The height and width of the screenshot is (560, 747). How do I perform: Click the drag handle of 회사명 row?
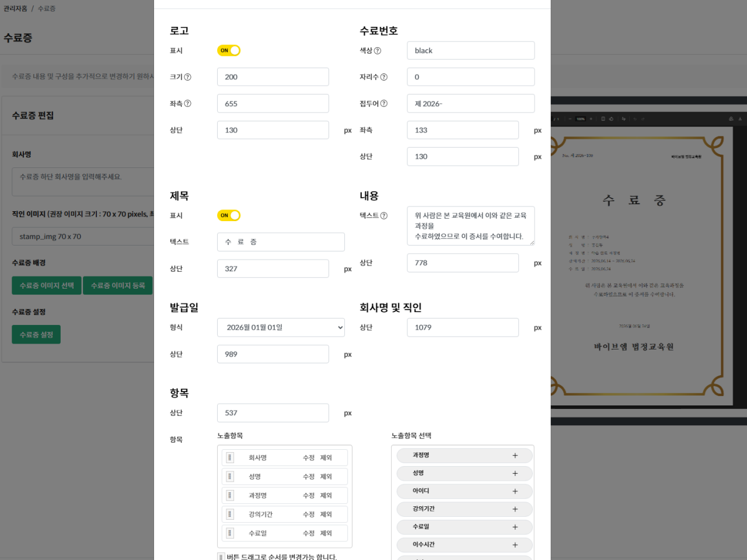pos(230,458)
